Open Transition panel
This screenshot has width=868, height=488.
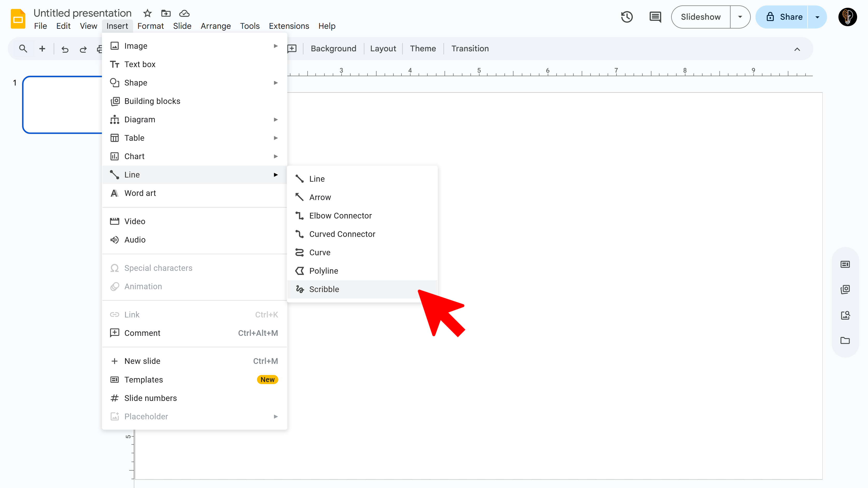[470, 48]
